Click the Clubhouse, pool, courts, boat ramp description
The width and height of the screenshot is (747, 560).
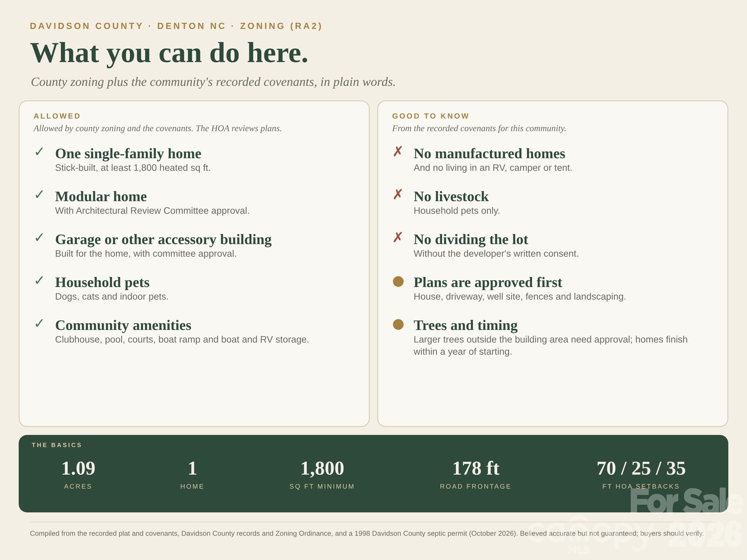tap(182, 339)
